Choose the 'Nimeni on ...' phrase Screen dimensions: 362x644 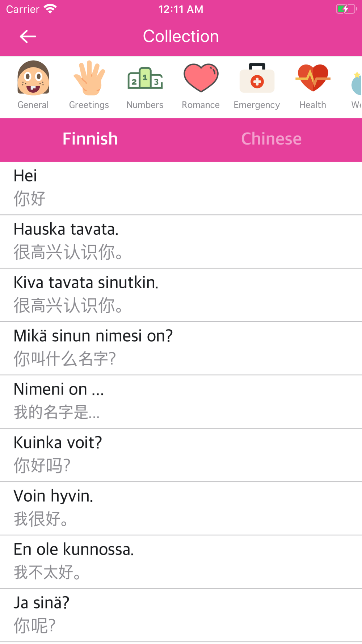(x=181, y=402)
